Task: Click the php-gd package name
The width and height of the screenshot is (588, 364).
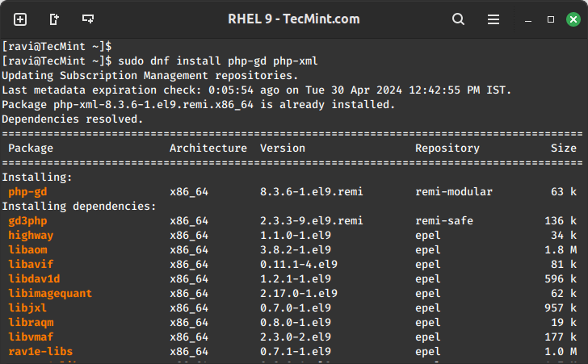Action: [27, 191]
